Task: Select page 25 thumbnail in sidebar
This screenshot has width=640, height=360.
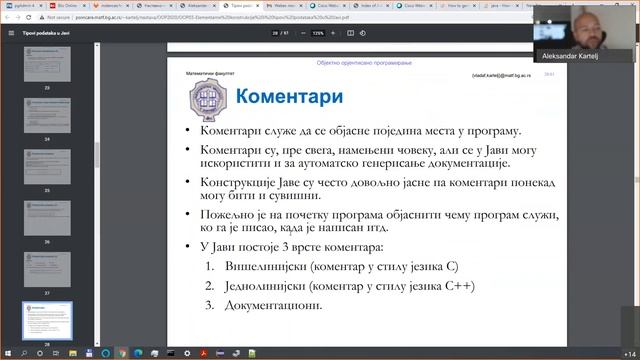Action: [x=47, y=167]
